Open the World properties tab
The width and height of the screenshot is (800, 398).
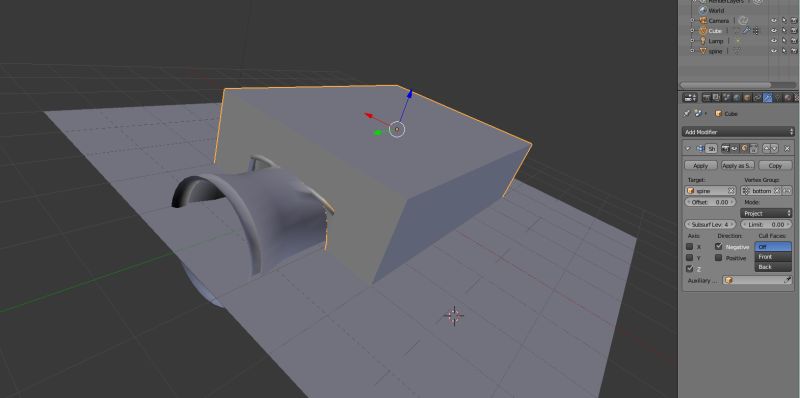click(736, 97)
